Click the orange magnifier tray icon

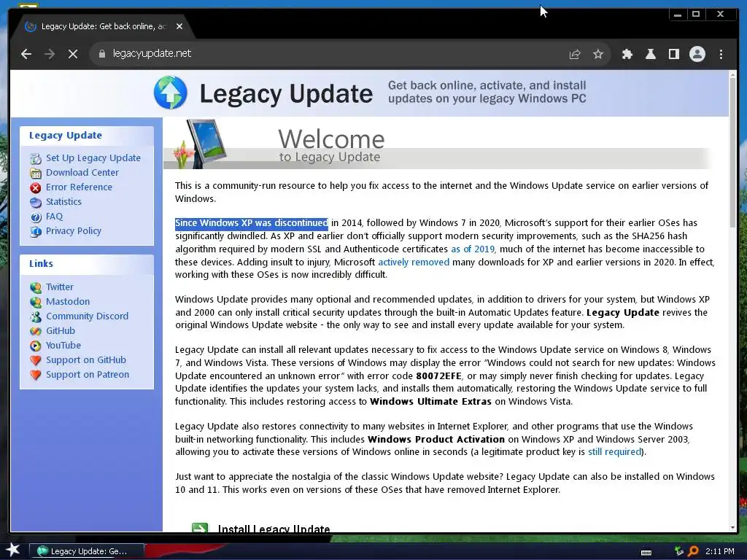pyautogui.click(x=693, y=551)
